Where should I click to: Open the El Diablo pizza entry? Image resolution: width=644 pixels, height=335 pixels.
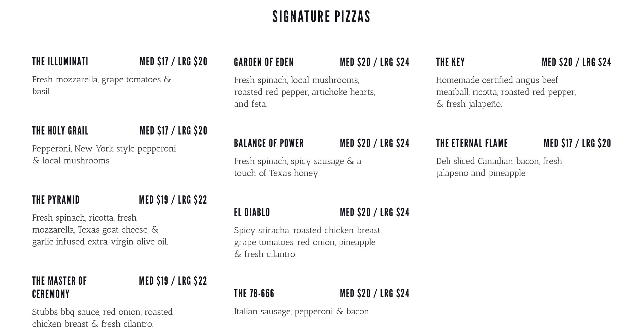(252, 212)
